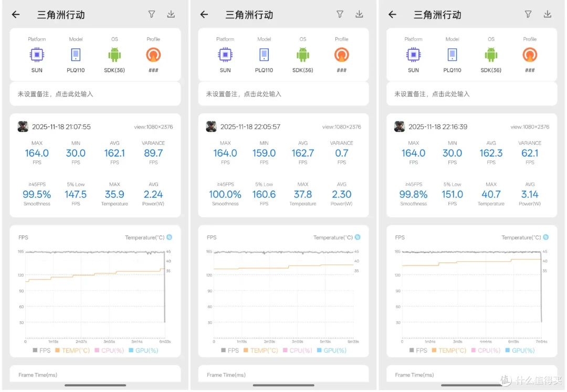Toggle TEMP(°C) series in middle chart legend
The width and height of the screenshot is (567, 392).
point(261,351)
